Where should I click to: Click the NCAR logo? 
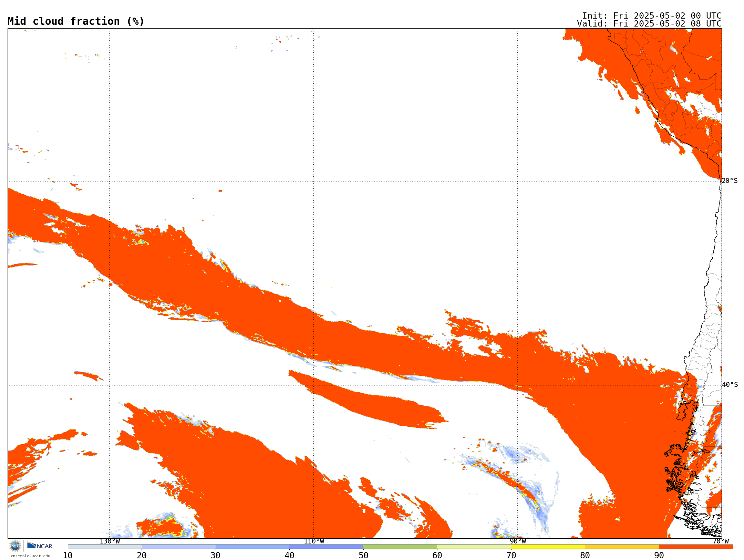[40, 546]
